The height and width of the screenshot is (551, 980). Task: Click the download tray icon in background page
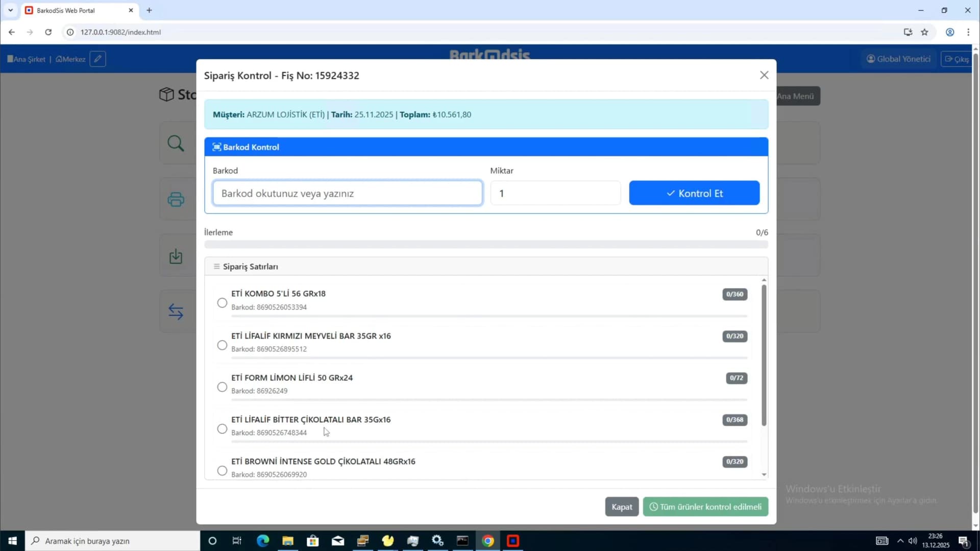(x=176, y=256)
